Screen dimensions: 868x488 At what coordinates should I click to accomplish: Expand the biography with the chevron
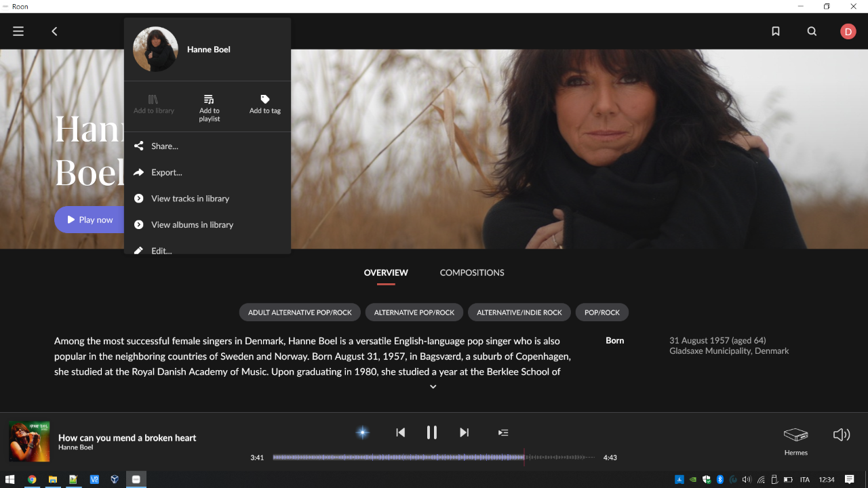click(x=433, y=387)
